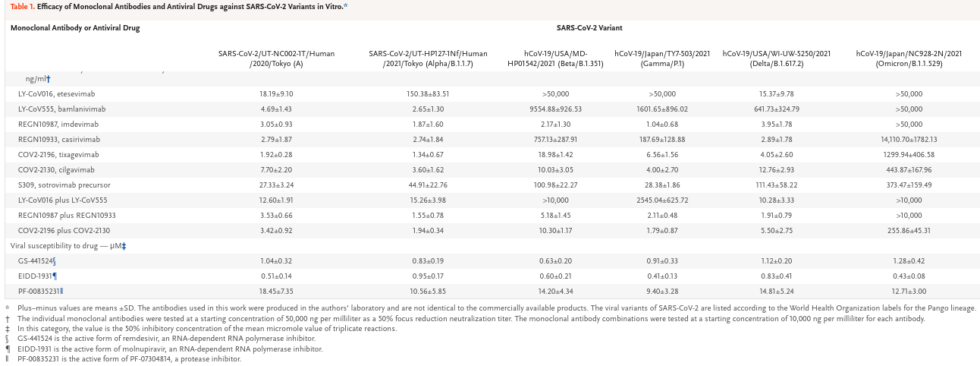
Task: Click the asterisk footnote link after the table title
Action: click(x=346, y=6)
